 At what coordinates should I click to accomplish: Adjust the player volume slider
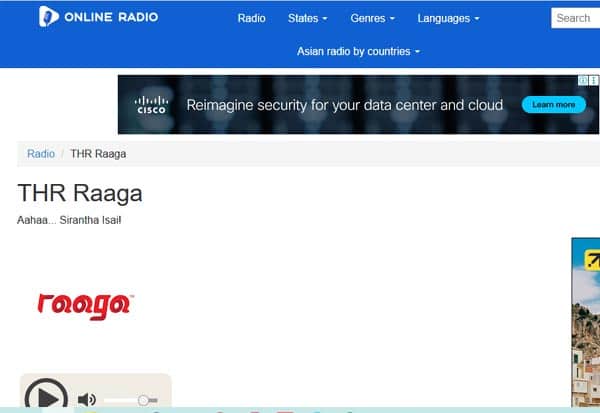click(131, 400)
